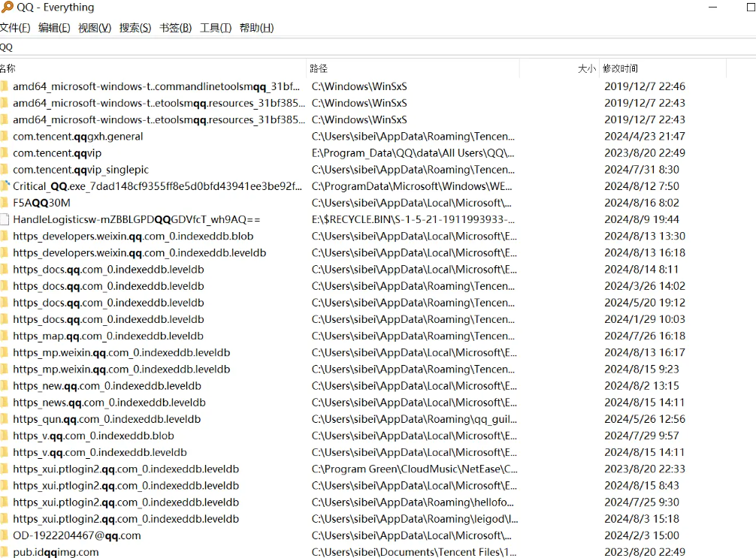Click modified date 2024/8/9 19:44
The width and height of the screenshot is (756, 558).
point(642,220)
